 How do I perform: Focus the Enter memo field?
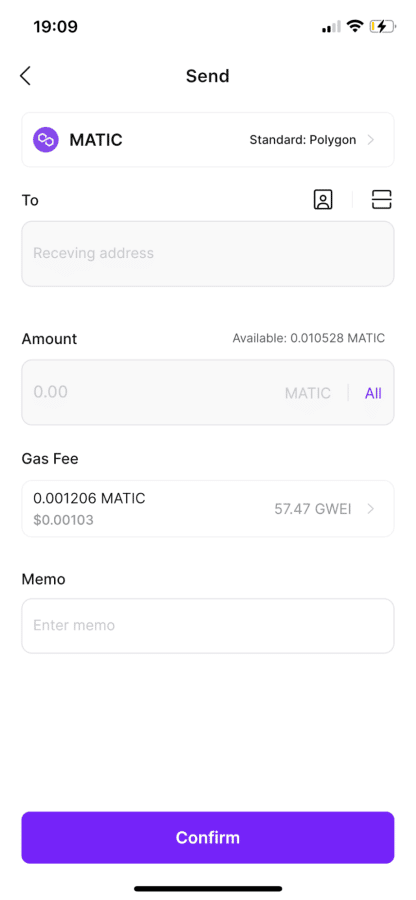coord(208,626)
